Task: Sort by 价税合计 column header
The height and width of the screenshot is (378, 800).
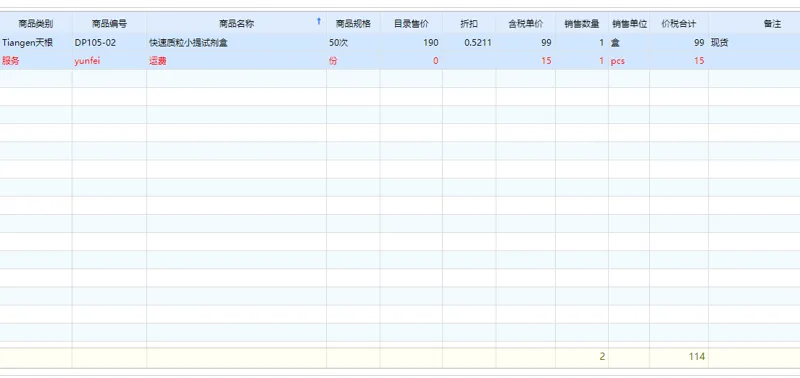Action: [679, 23]
